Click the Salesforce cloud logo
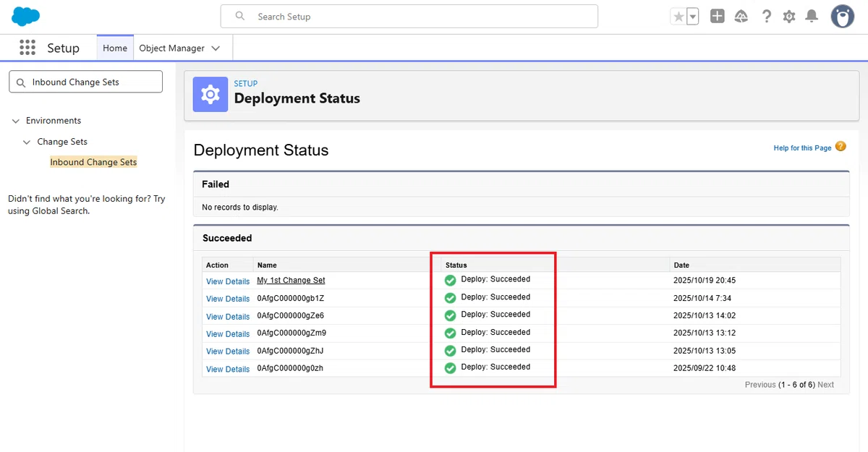Image resolution: width=868 pixels, height=452 pixels. click(26, 16)
